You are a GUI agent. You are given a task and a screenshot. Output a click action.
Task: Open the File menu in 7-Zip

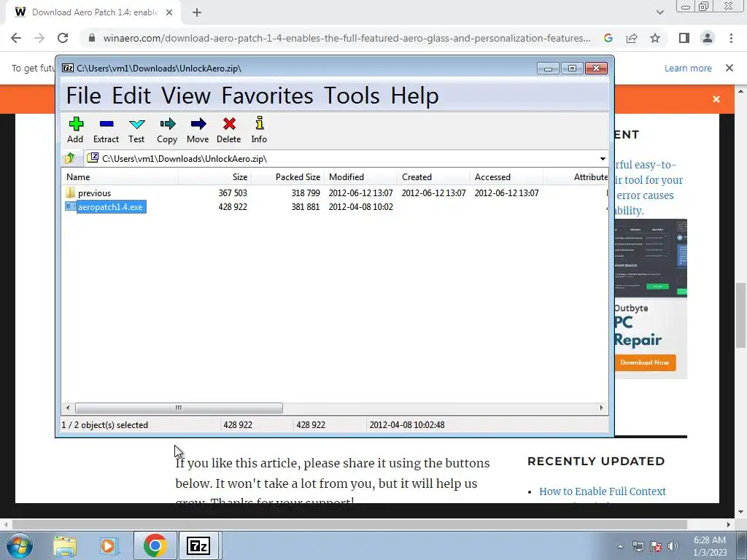(83, 96)
